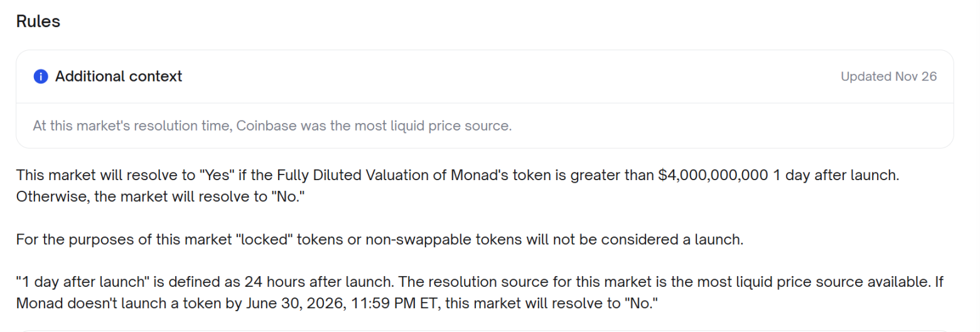Click the Updated Nov 26 timestamp
Image resolution: width=980 pixels, height=332 pixels.
888,77
